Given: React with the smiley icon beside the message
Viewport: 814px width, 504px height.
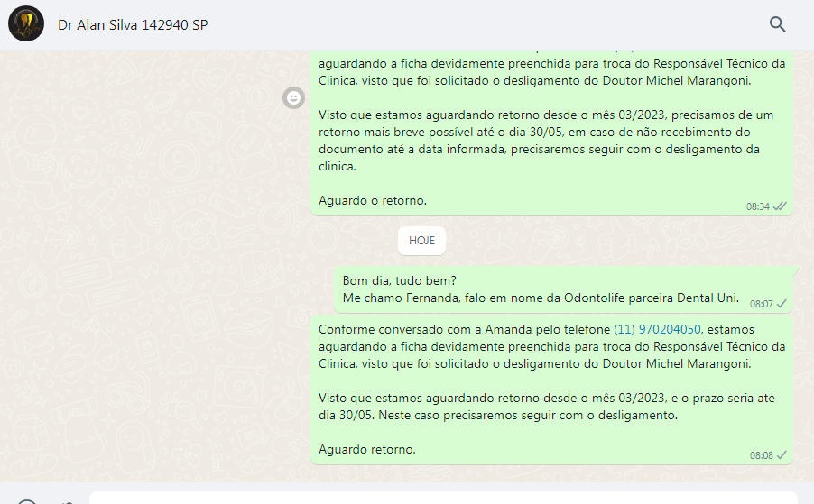Looking at the screenshot, I should click(294, 98).
